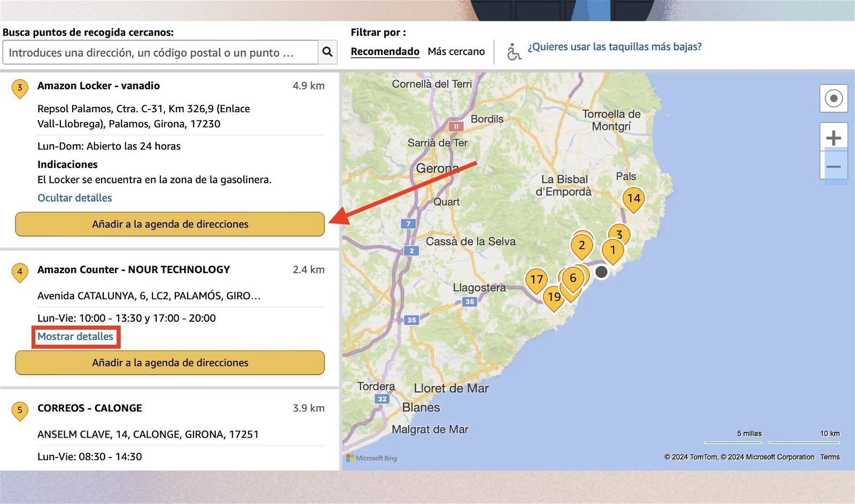Click the map locate-me button
Image resolution: width=855 pixels, height=504 pixels.
(x=834, y=98)
